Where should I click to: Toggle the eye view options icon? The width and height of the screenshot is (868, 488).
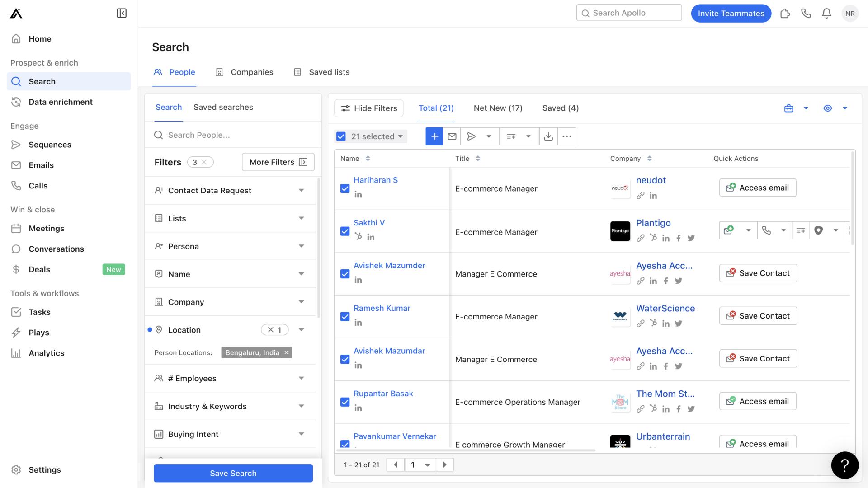[827, 108]
